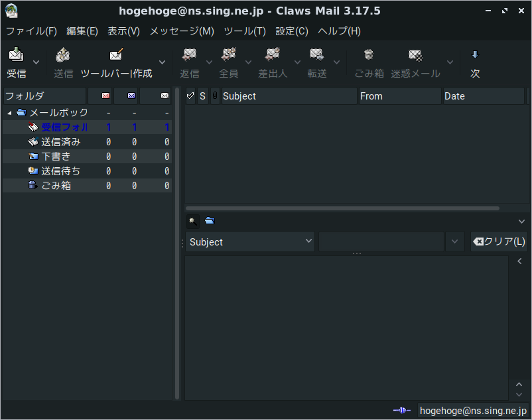The height and width of the screenshot is (420, 532).
Task: Click the message view scroll down arrow
Action: (519, 395)
